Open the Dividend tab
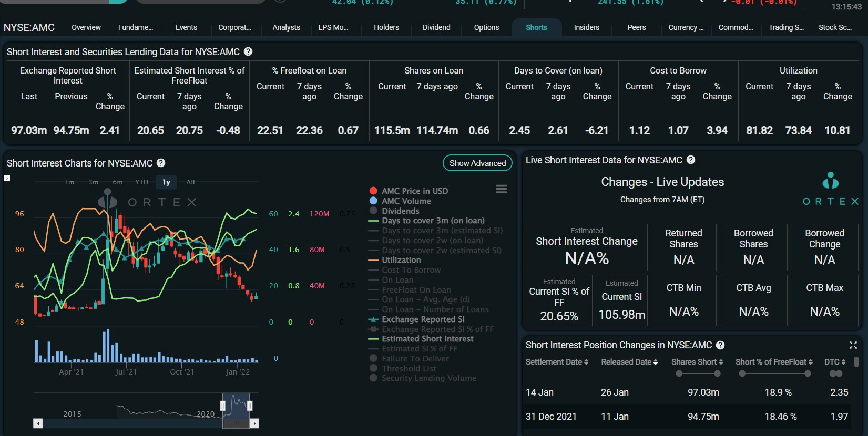Viewport: 868px width, 436px height. coord(436,27)
